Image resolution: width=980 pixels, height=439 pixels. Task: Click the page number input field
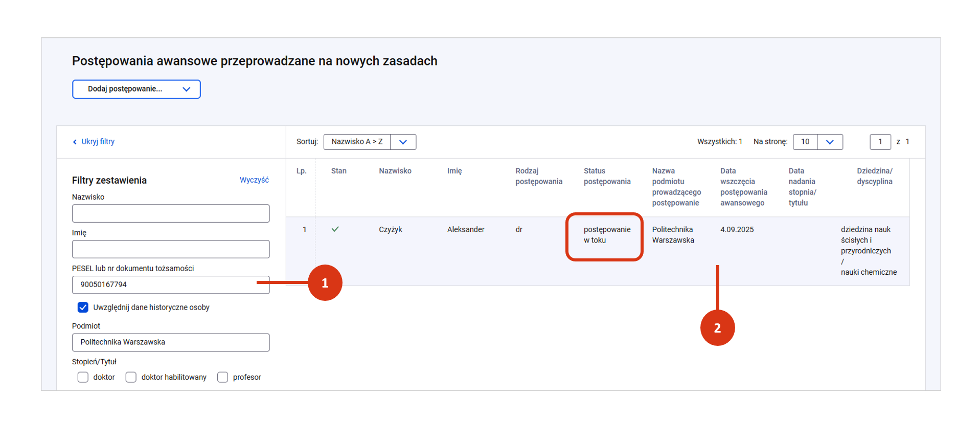tap(880, 142)
